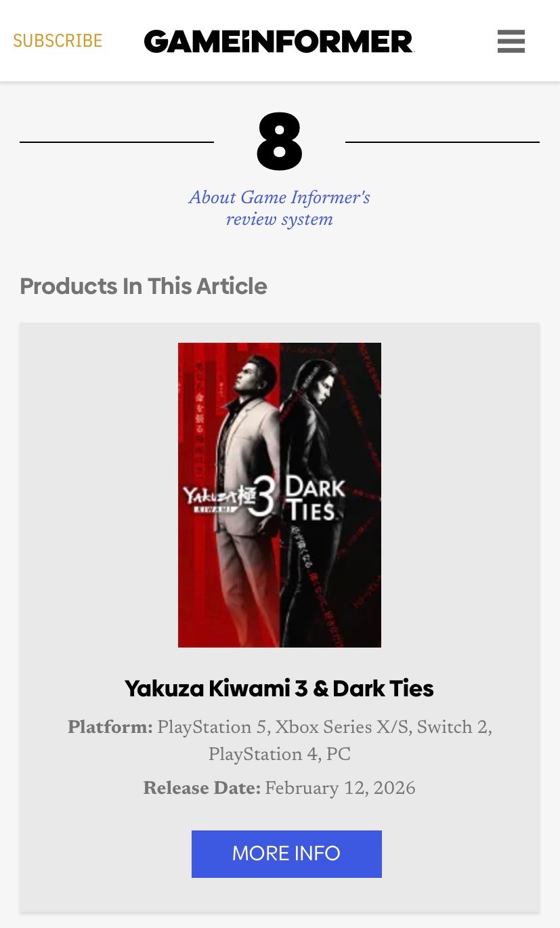This screenshot has width=560, height=928.
Task: Click the MORE INFO button
Action: tap(286, 853)
